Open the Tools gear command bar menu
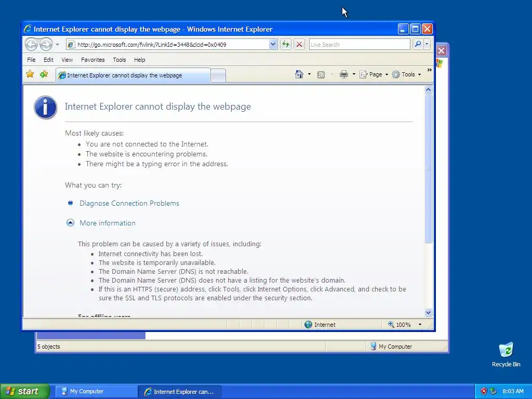The width and height of the screenshot is (532, 399). [x=406, y=74]
